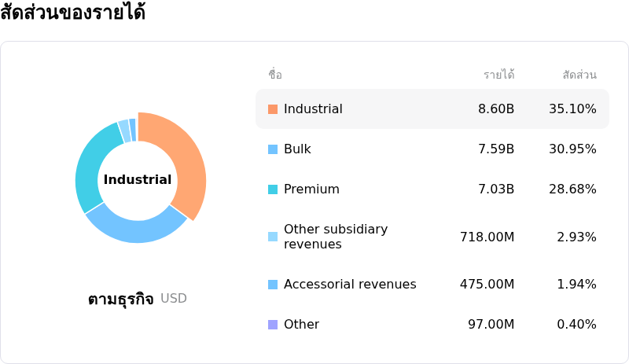Click the purple Other legend swatch

coord(273,324)
